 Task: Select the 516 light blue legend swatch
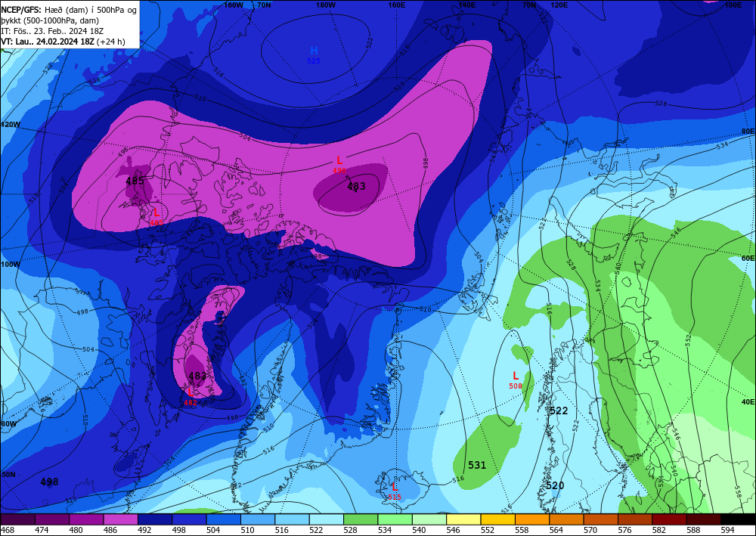[x=292, y=519]
